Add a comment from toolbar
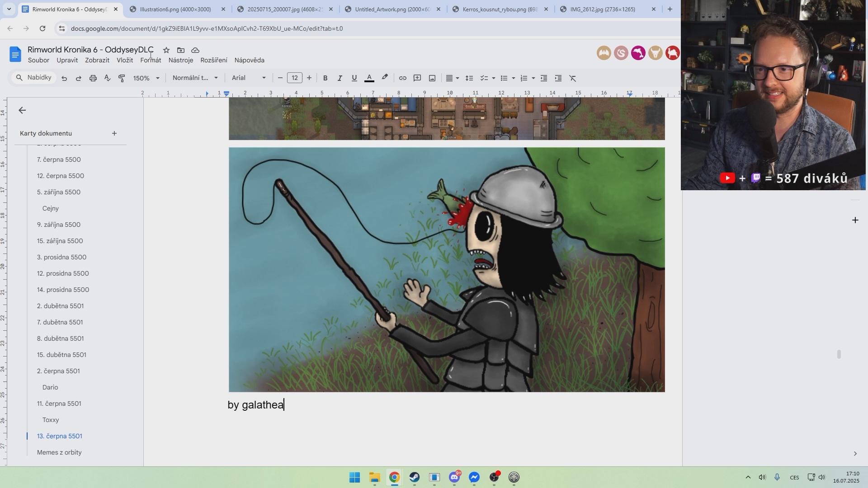This screenshot has width=868, height=488. 417,78
